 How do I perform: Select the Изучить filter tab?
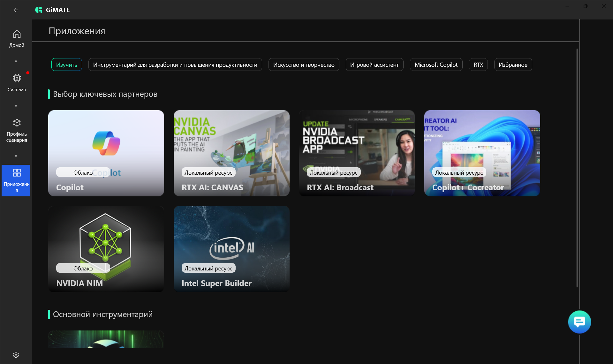click(67, 64)
